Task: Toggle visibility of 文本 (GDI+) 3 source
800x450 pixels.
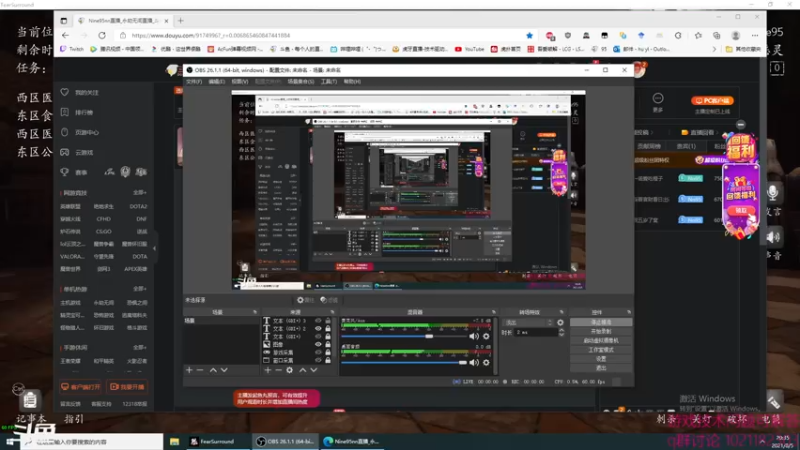Action: 318,321
